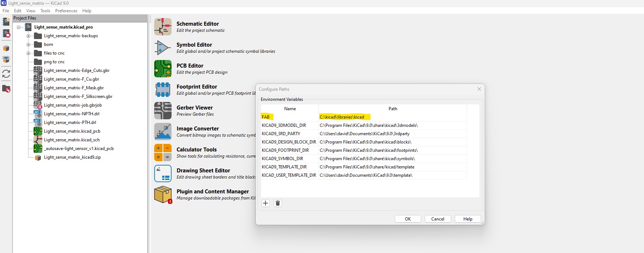Screen dimensions: 644x253
Task: Select the Light_sense_matrix_kicad9.zip archive icon
Action: 38,157
